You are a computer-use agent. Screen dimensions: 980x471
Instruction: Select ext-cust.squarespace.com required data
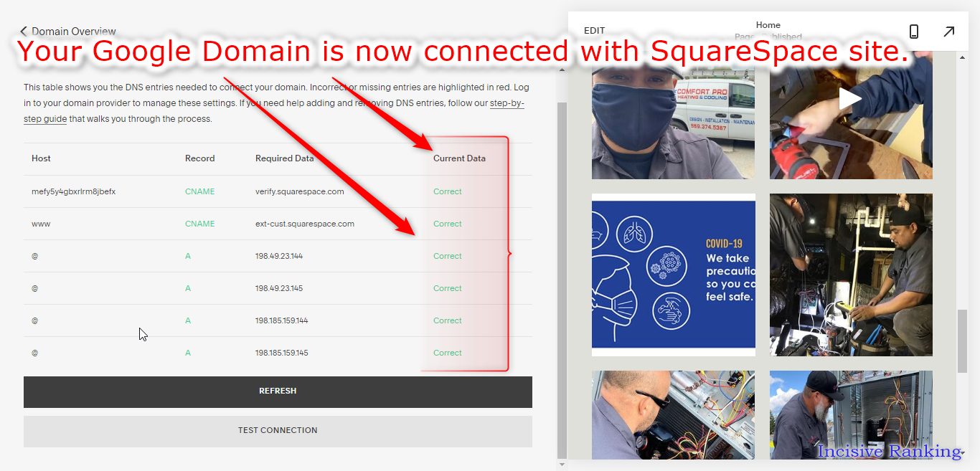(305, 224)
